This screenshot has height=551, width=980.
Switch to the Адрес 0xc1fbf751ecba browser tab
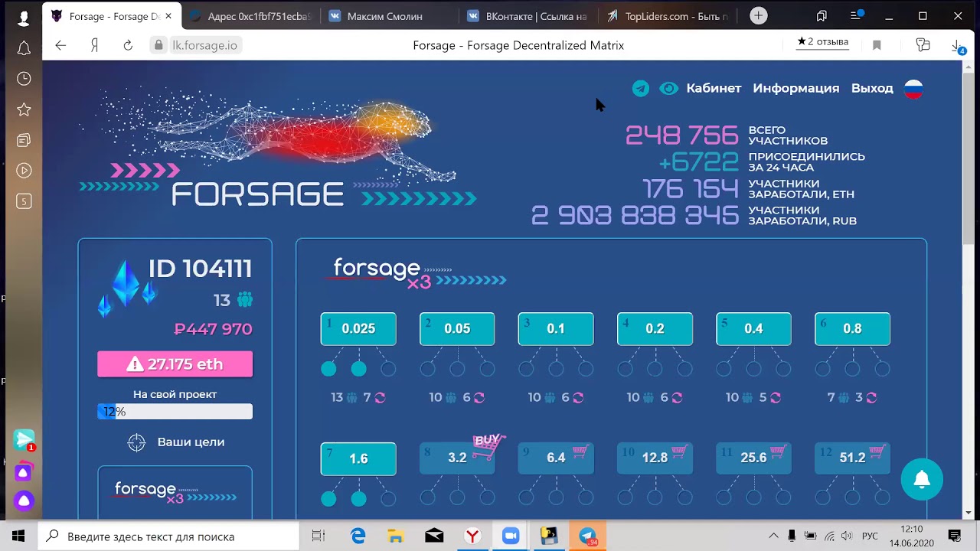pos(250,16)
